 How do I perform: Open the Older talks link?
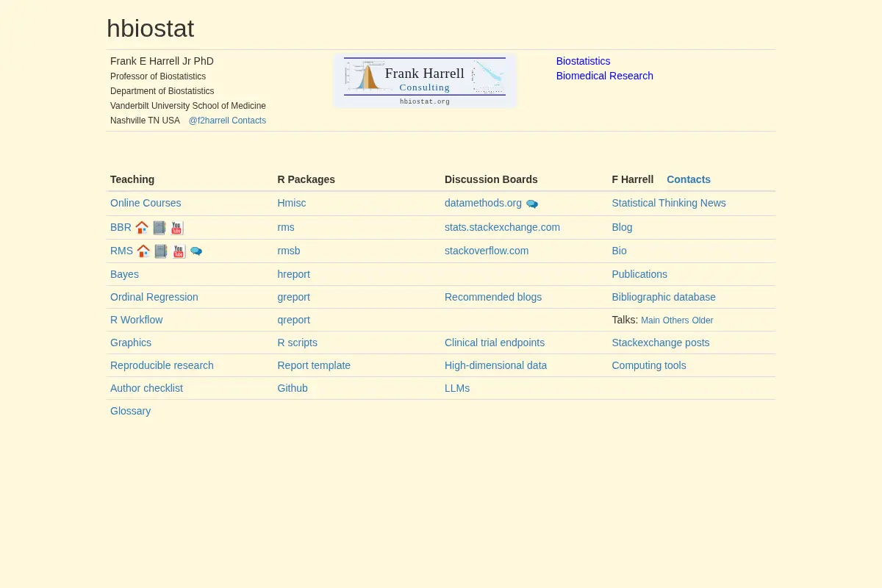703,320
